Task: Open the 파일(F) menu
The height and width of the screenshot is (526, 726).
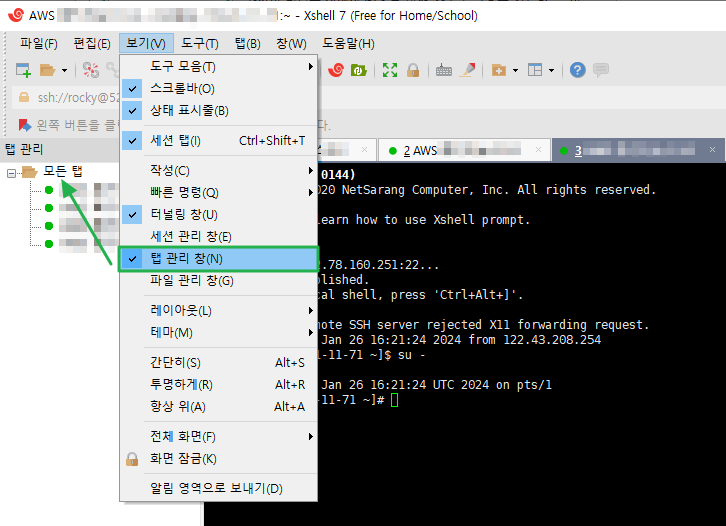Action: coord(39,44)
